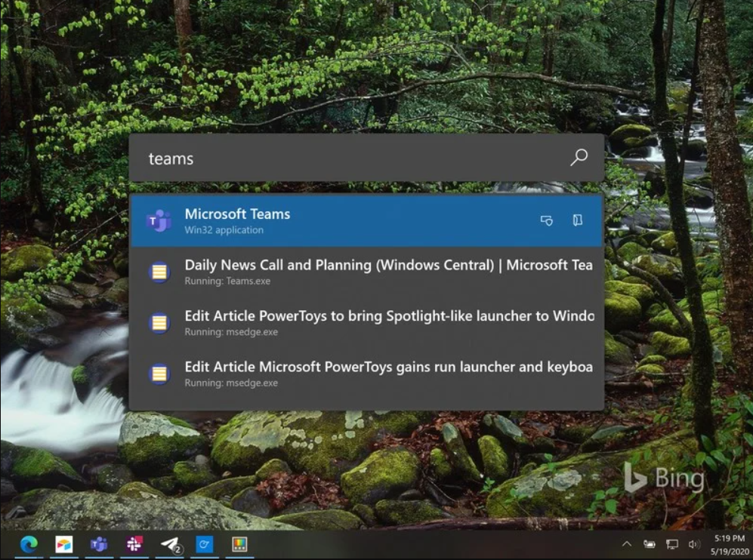753x560 pixels.
Task: Open Microsoft Edge from the taskbar
Action: click(x=29, y=544)
